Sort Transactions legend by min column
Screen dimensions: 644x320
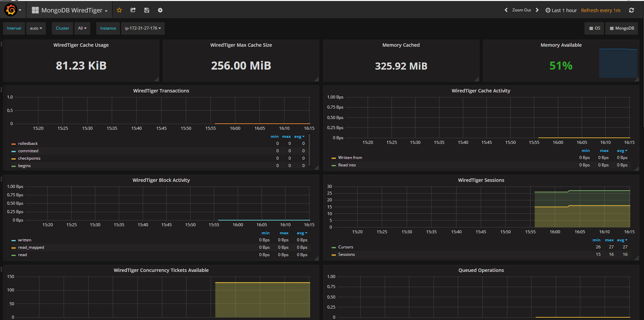pyautogui.click(x=274, y=136)
